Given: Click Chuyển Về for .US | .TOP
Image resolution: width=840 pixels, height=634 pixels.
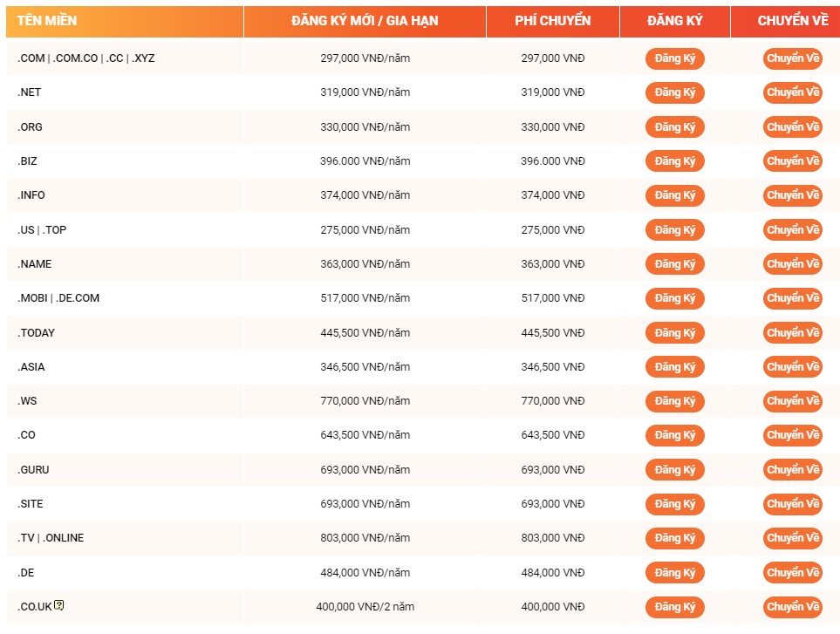Looking at the screenshot, I should point(792,229).
